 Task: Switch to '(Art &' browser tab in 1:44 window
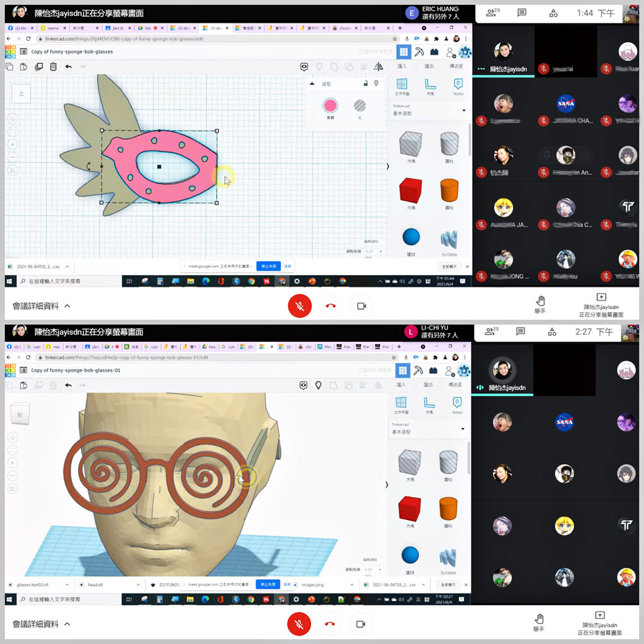[x=118, y=28]
